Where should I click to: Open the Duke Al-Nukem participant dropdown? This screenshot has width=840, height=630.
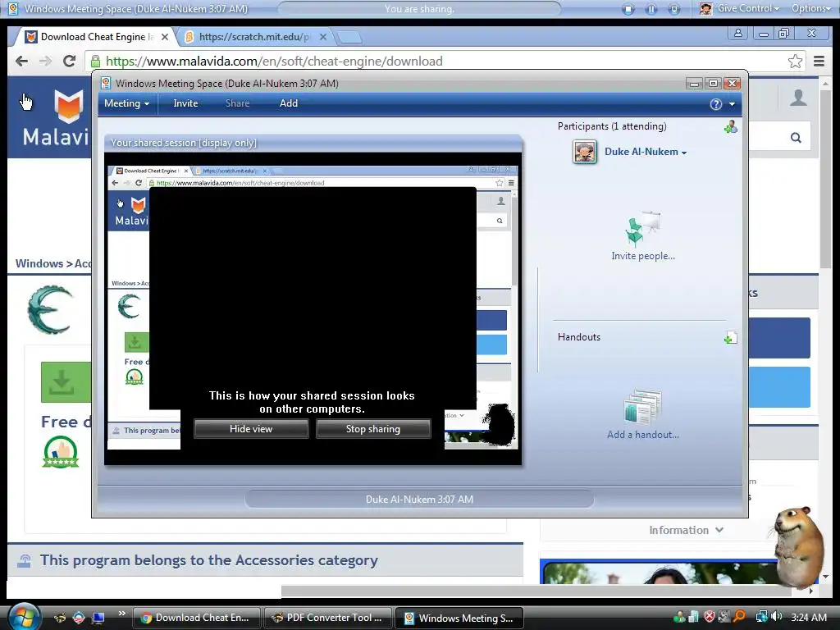tap(646, 152)
